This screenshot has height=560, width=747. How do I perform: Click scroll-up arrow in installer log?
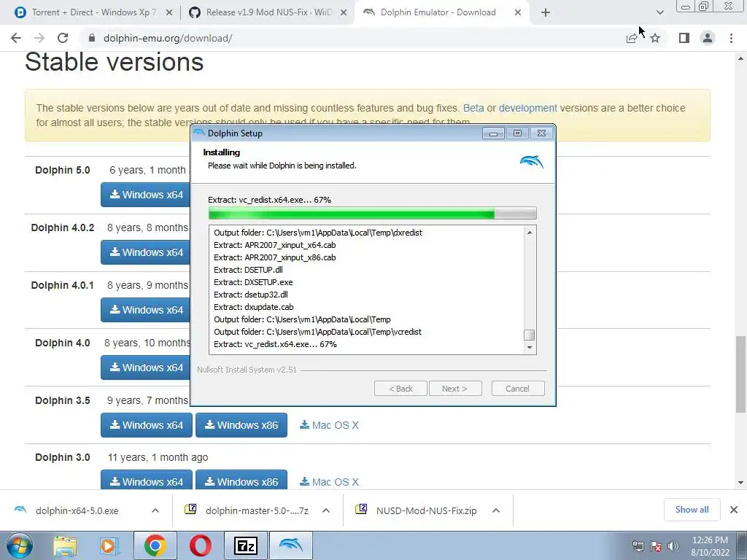[530, 233]
